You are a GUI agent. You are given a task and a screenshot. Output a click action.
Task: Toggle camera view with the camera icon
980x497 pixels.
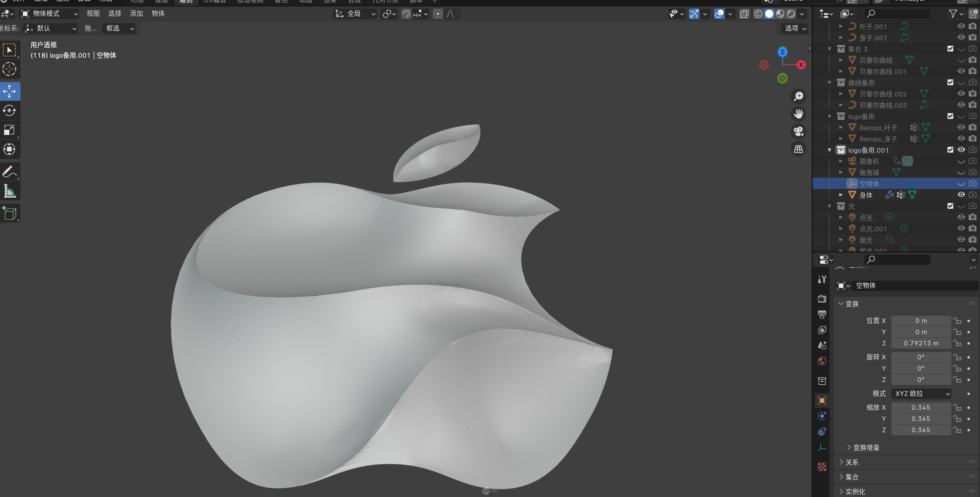coord(798,131)
